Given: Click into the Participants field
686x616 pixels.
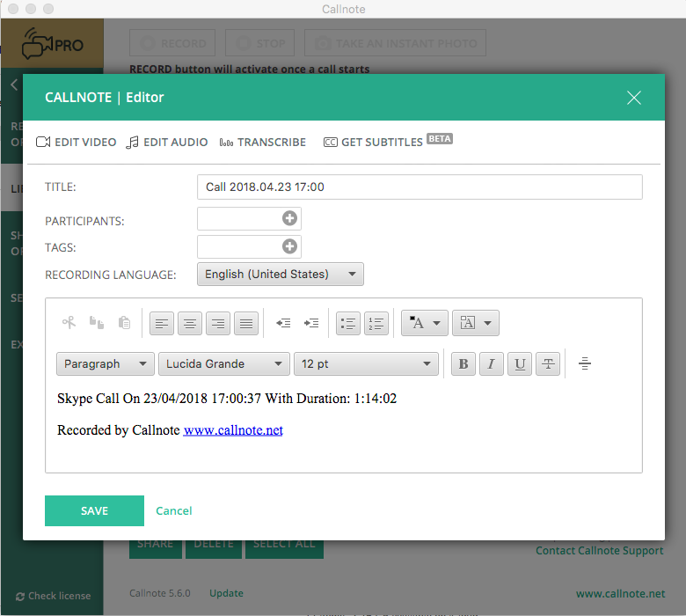Looking at the screenshot, I should click(x=249, y=218).
